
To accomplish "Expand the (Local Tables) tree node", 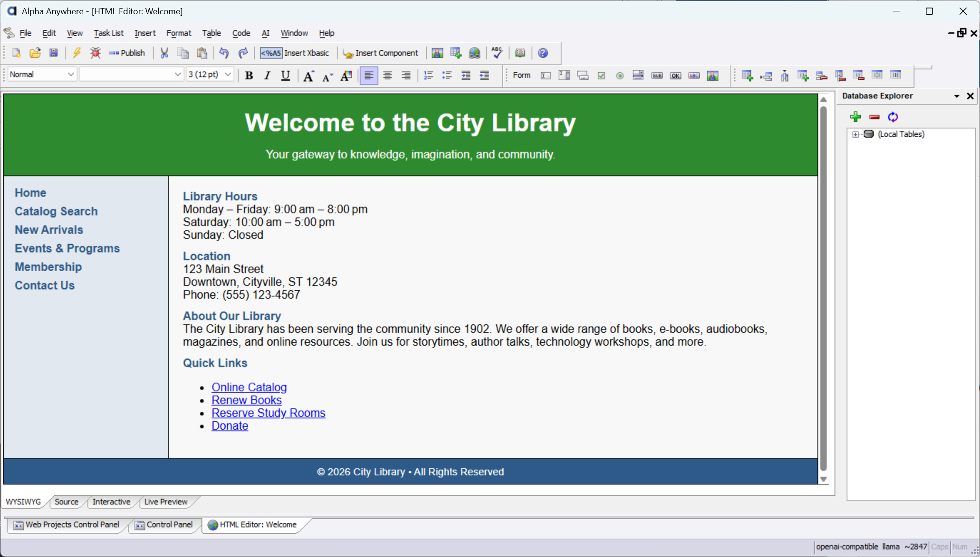I will 855,134.
